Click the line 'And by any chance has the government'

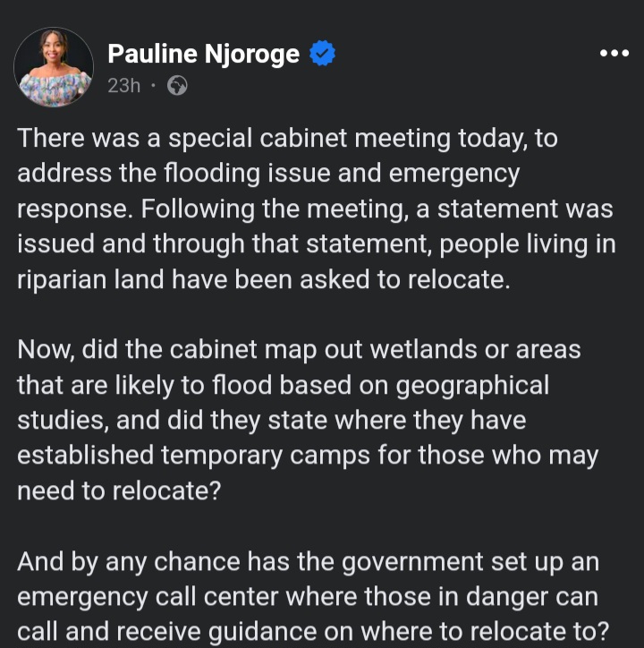(x=309, y=562)
